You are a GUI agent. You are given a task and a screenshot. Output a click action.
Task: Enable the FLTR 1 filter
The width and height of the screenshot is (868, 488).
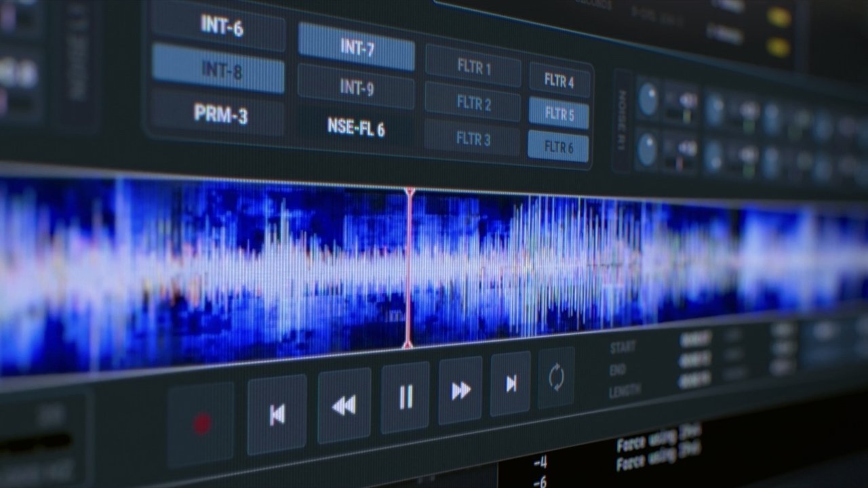coord(473,68)
